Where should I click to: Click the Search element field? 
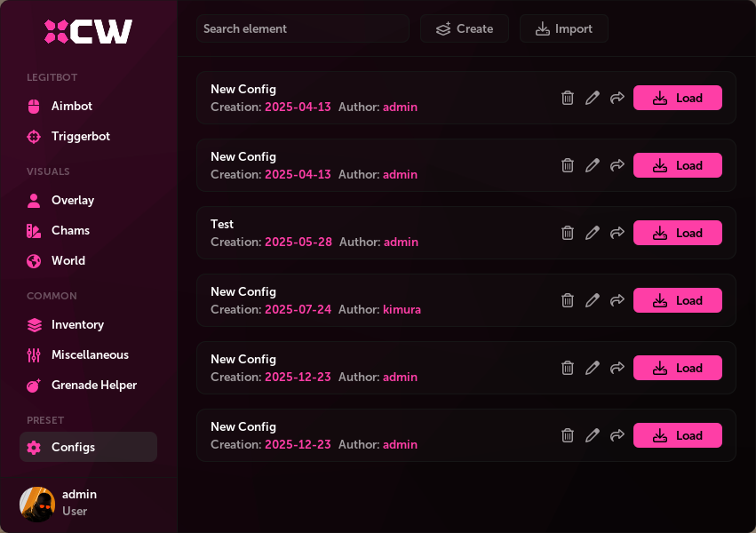tap(302, 28)
